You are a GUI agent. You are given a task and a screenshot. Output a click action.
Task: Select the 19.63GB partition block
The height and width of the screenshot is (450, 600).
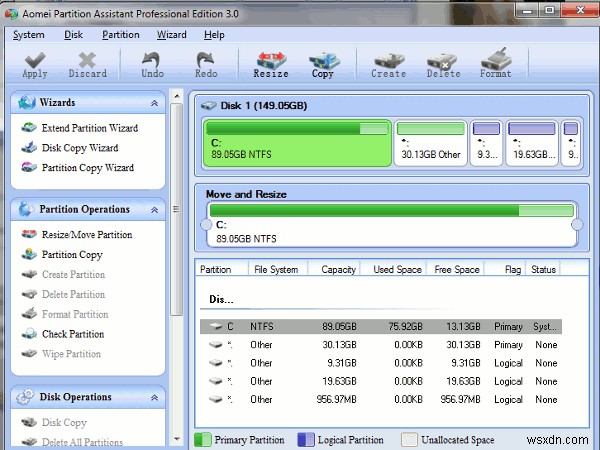tap(532, 143)
